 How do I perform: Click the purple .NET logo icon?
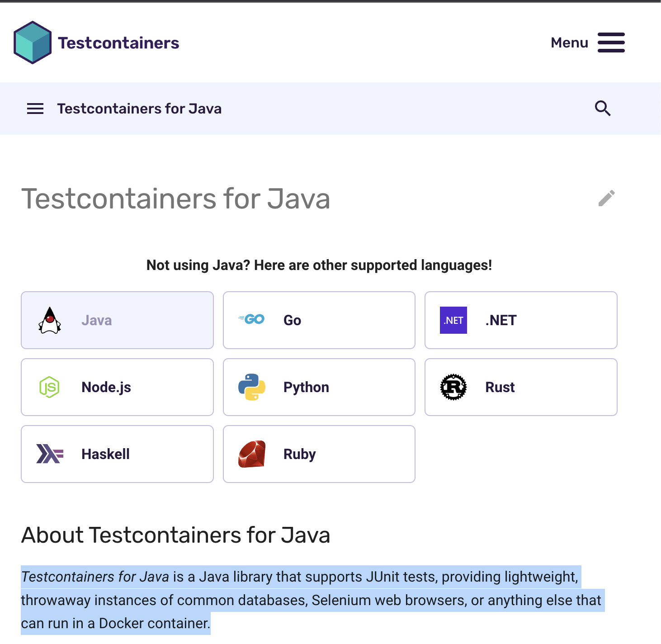point(453,320)
